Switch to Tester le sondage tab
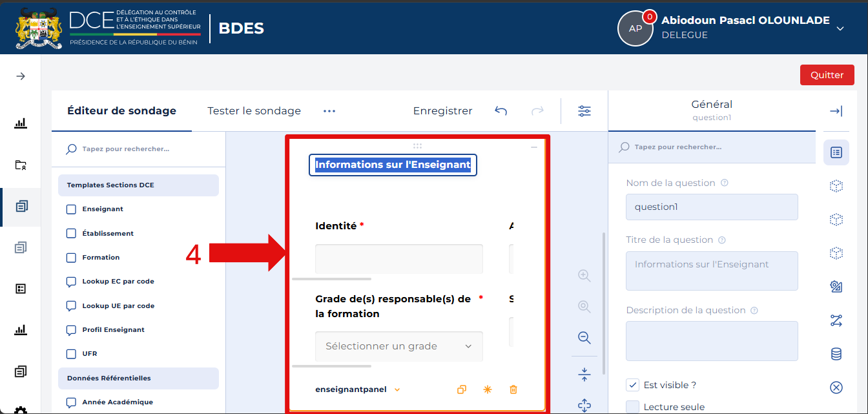This screenshot has height=414, width=868. coord(254,111)
